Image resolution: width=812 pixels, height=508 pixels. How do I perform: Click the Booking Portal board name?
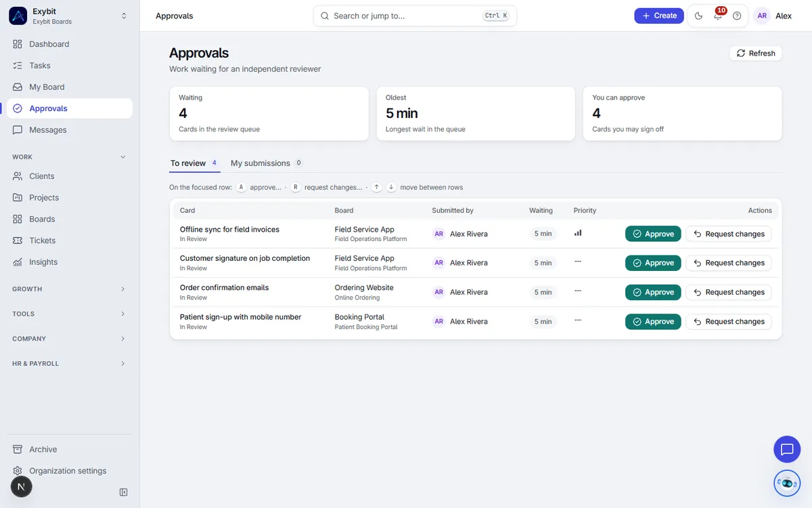[359, 317]
